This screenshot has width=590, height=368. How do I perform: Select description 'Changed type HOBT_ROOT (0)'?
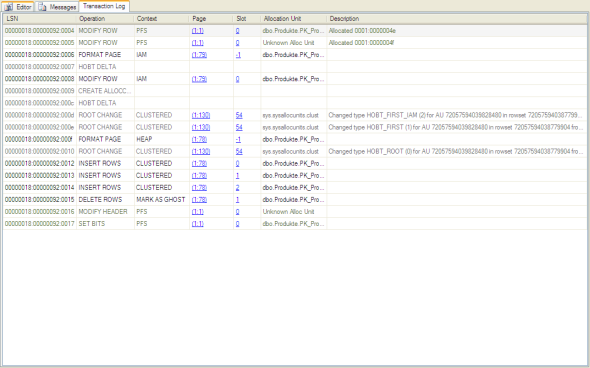coord(456,151)
